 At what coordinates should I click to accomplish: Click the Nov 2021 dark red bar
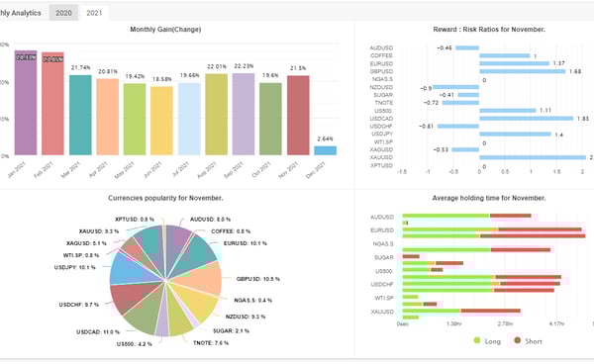point(298,116)
